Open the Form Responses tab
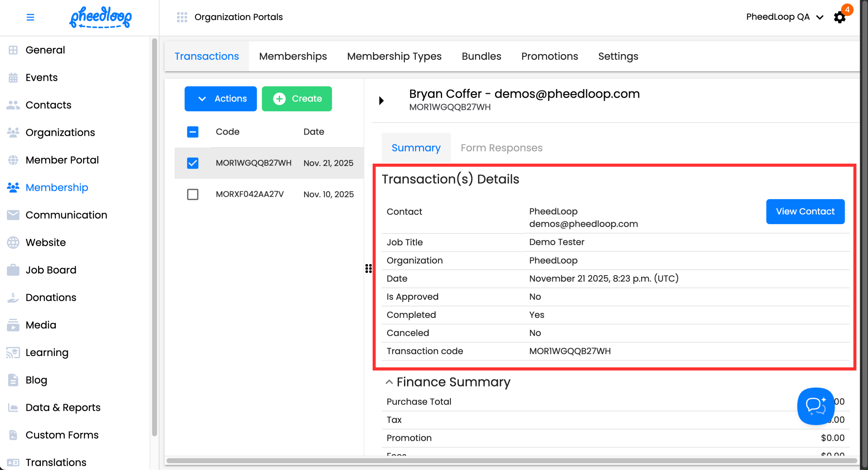Screen dimensions: 868x470 point(501,148)
